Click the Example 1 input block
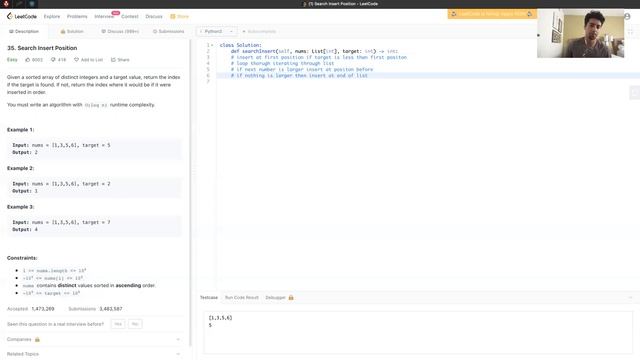Image resolution: width=640 pixels, height=360 pixels. 94,149
